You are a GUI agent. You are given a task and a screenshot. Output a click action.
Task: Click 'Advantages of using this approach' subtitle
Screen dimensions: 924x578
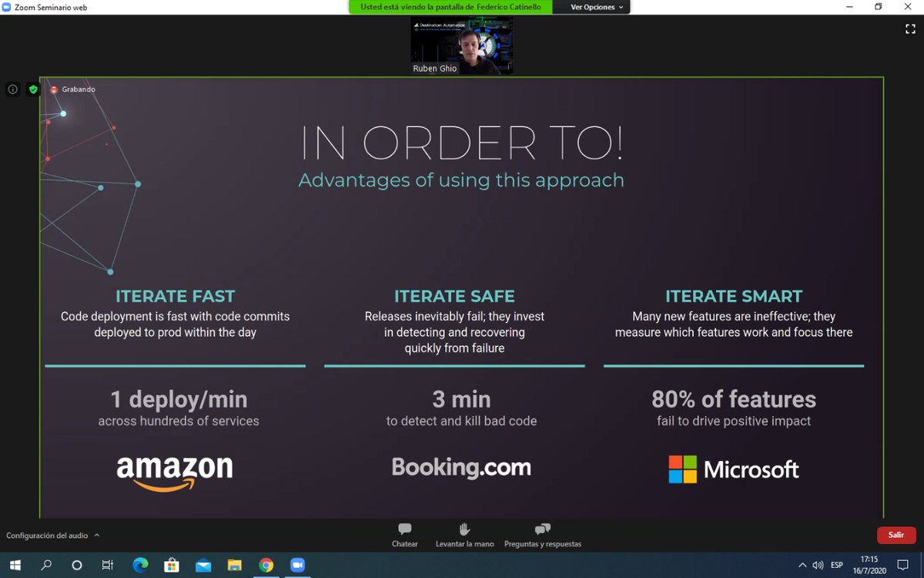pyautogui.click(x=461, y=180)
